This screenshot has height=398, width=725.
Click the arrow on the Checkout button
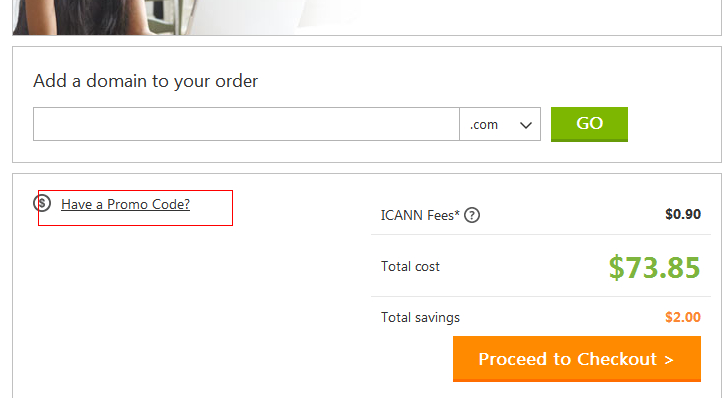pos(669,360)
